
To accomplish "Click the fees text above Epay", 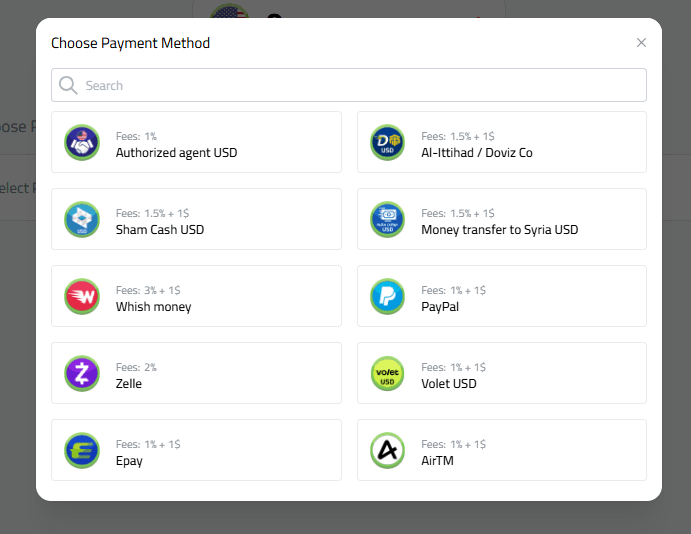I will point(148,444).
